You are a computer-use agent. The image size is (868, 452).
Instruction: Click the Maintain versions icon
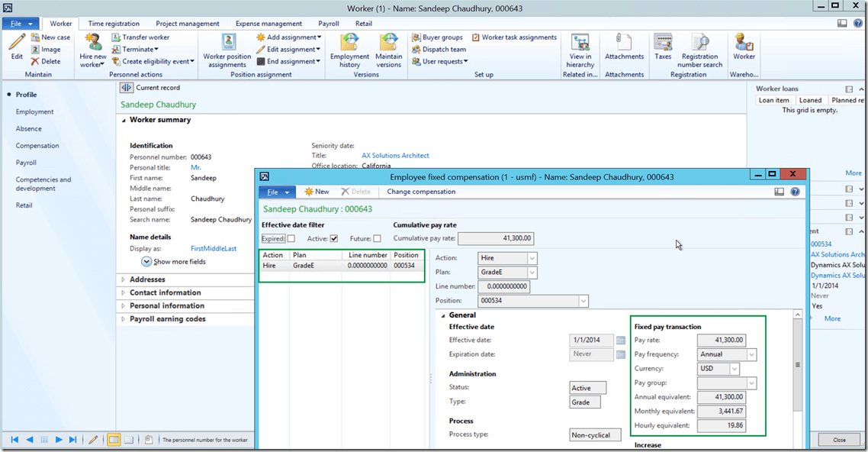[x=388, y=43]
